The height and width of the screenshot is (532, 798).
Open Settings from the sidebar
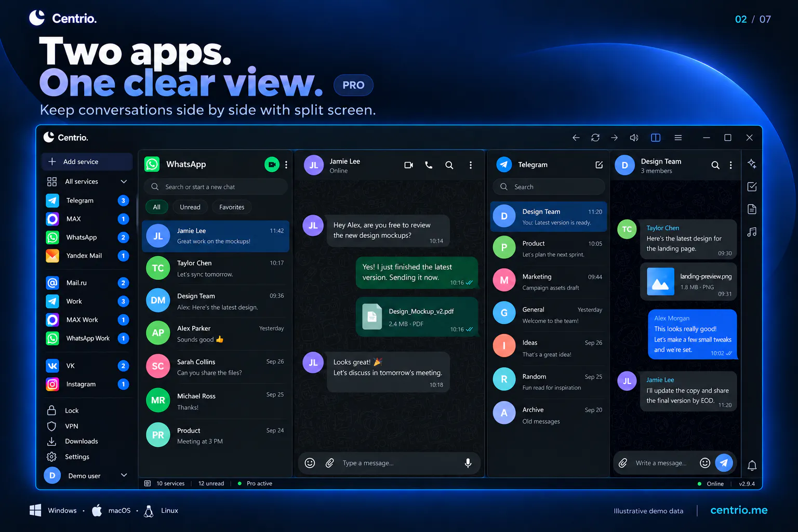pos(68,457)
